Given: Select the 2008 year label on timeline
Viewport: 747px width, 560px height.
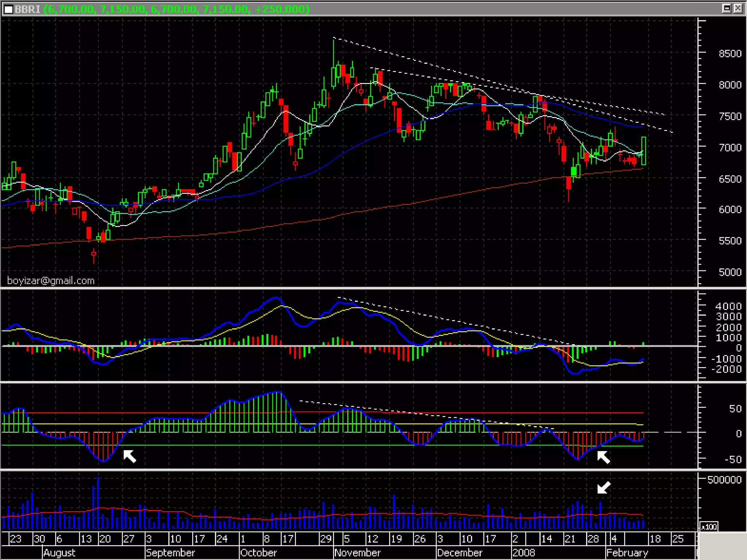Looking at the screenshot, I should pos(523,553).
